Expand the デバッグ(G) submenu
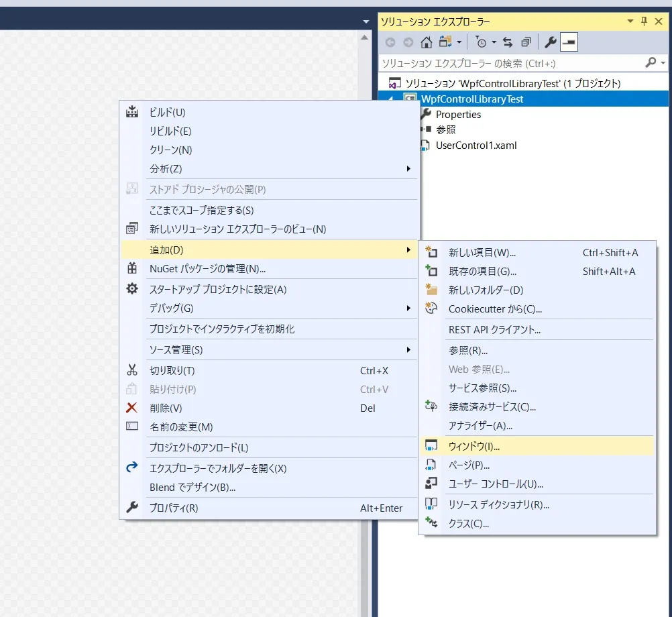672x617 pixels. [269, 308]
